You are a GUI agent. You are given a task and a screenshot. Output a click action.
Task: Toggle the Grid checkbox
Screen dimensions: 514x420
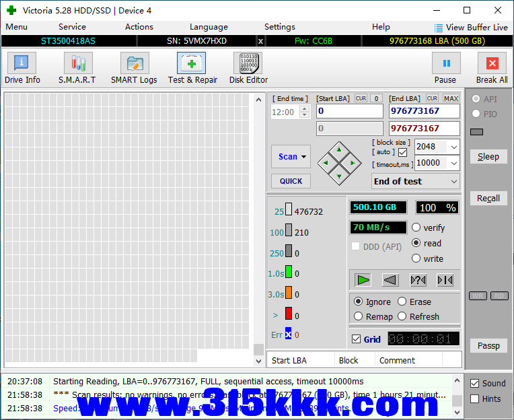(357, 339)
